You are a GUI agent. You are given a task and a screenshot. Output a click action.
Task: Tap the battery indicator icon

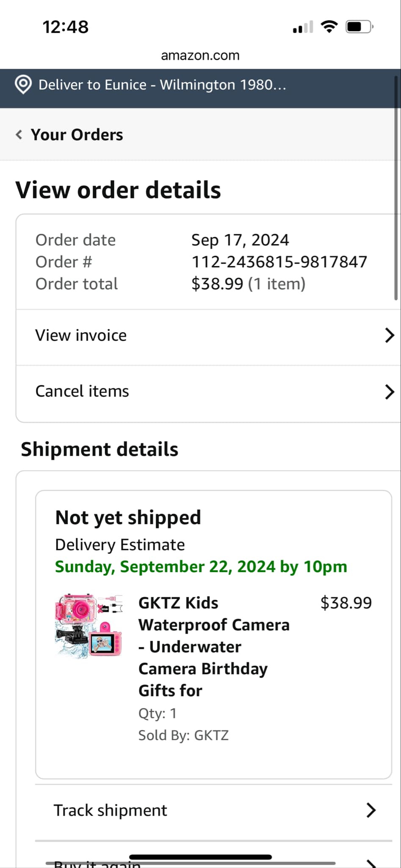(359, 27)
